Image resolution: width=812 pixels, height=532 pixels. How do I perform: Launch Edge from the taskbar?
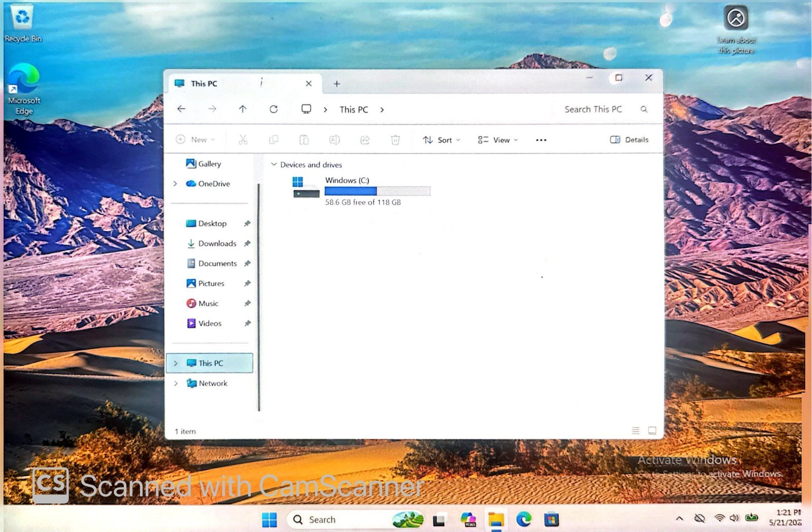tap(524, 519)
